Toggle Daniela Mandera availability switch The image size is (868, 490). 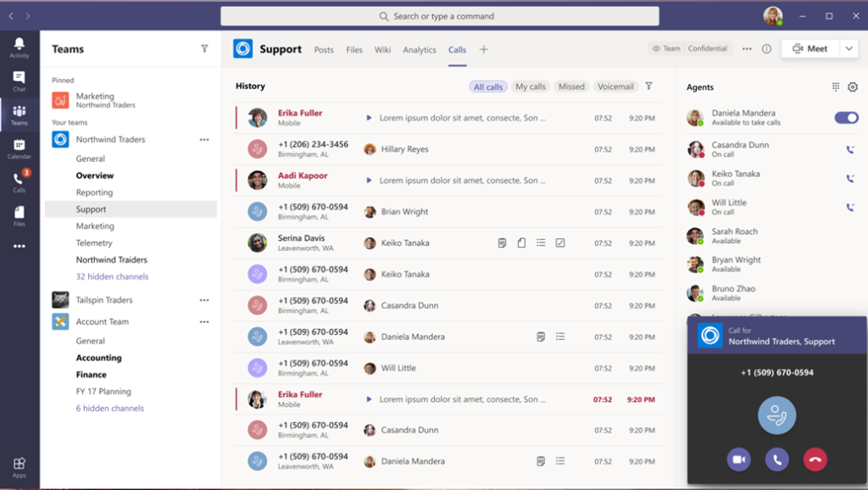pos(847,117)
